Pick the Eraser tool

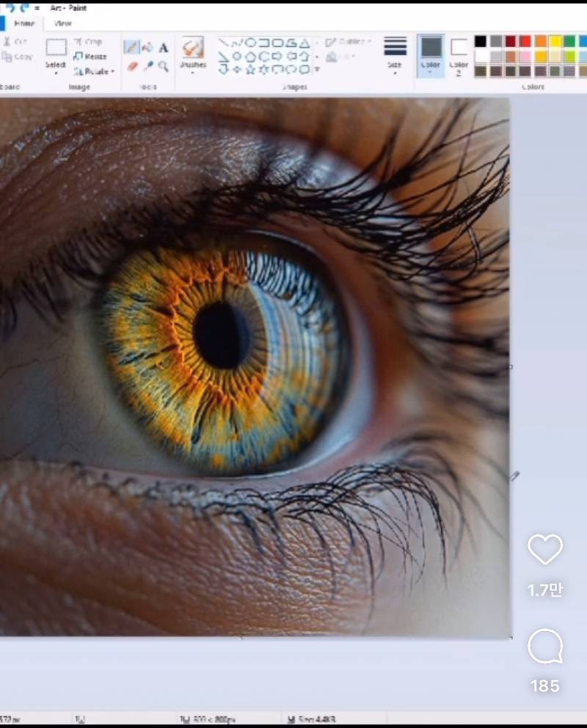point(132,66)
